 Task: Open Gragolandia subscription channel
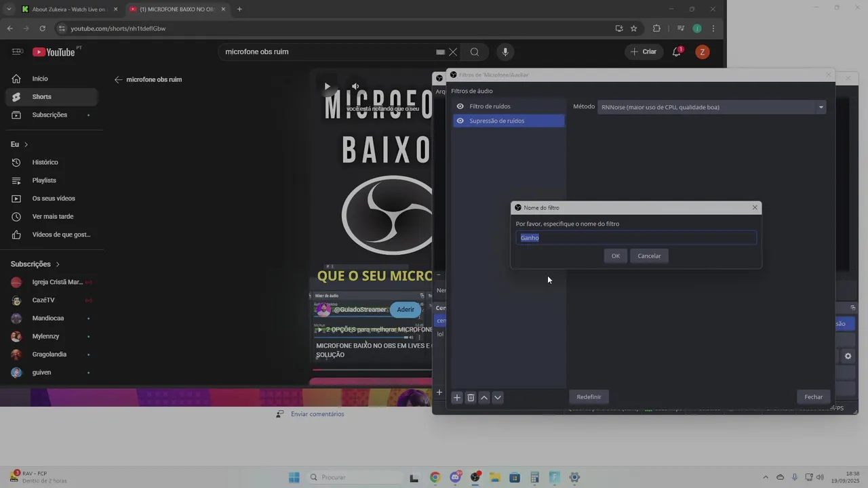[x=52, y=354]
